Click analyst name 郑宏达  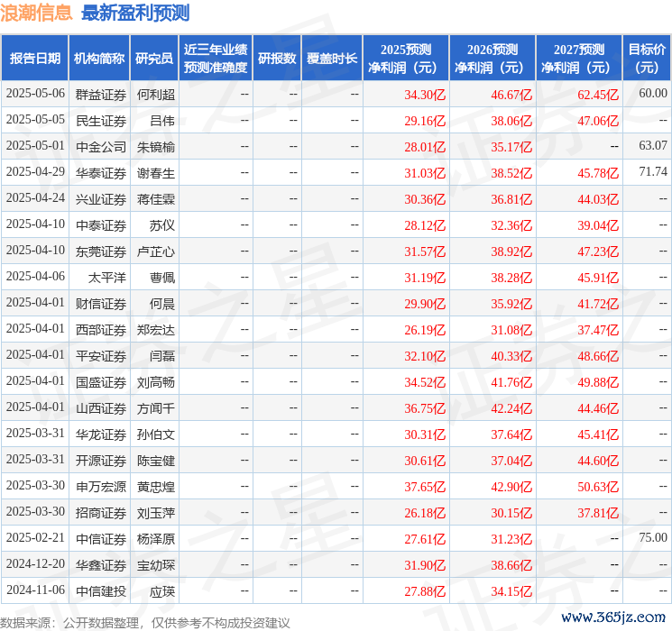tap(156, 330)
